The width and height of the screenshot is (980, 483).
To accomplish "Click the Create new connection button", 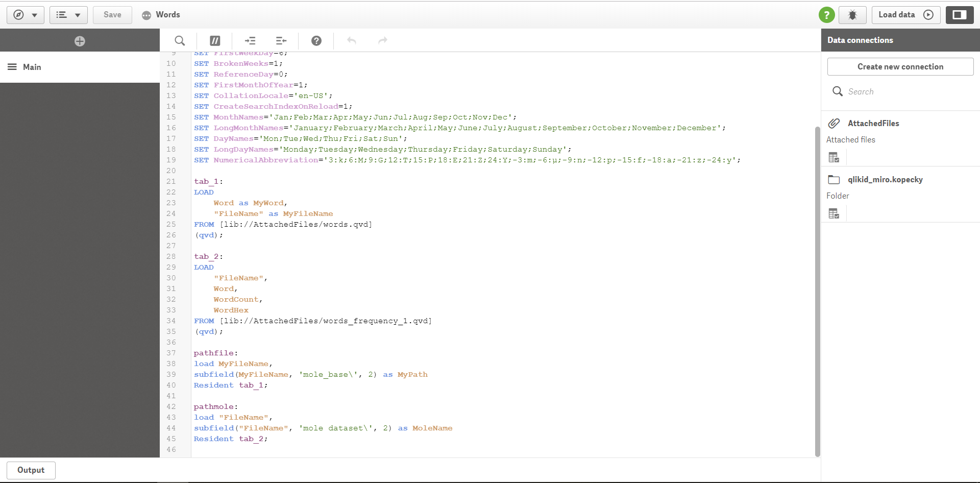I will click(x=900, y=66).
